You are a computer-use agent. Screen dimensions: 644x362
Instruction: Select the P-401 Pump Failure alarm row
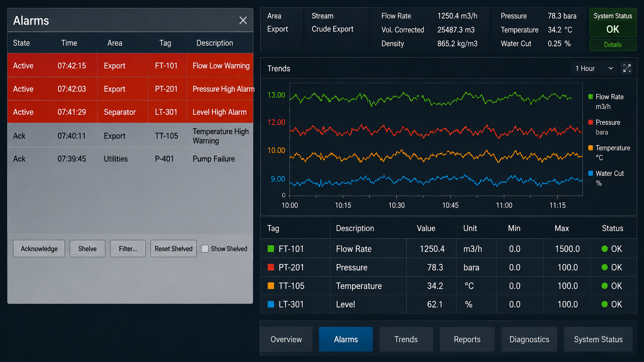click(x=130, y=159)
